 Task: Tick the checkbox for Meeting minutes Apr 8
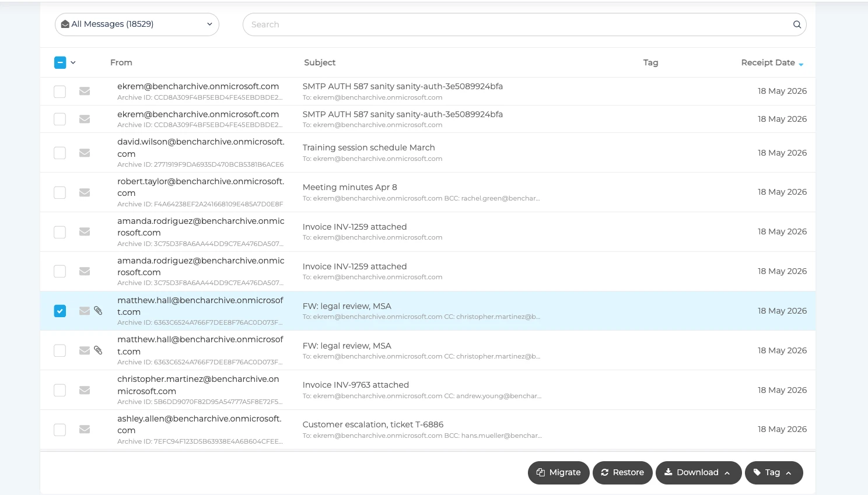click(x=60, y=192)
